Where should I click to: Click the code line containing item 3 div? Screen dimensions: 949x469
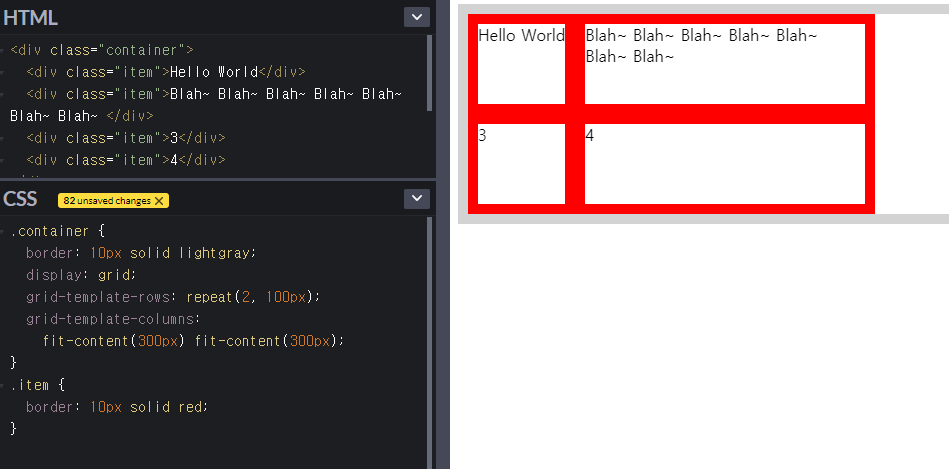(x=126, y=138)
